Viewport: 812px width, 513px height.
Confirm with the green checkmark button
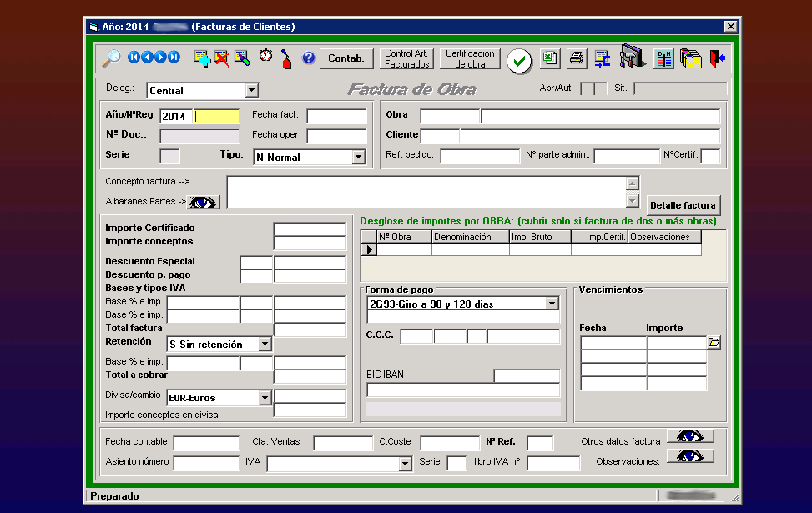(519, 61)
